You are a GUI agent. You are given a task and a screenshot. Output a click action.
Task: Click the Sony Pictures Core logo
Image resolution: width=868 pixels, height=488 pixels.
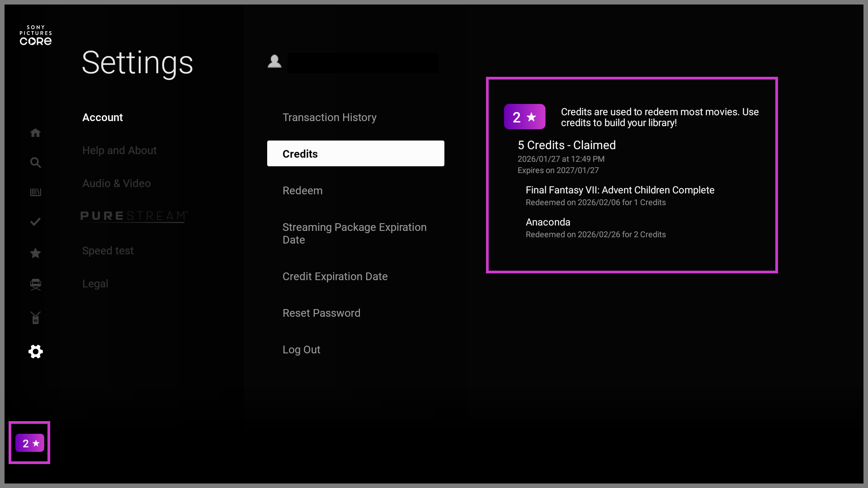click(36, 35)
